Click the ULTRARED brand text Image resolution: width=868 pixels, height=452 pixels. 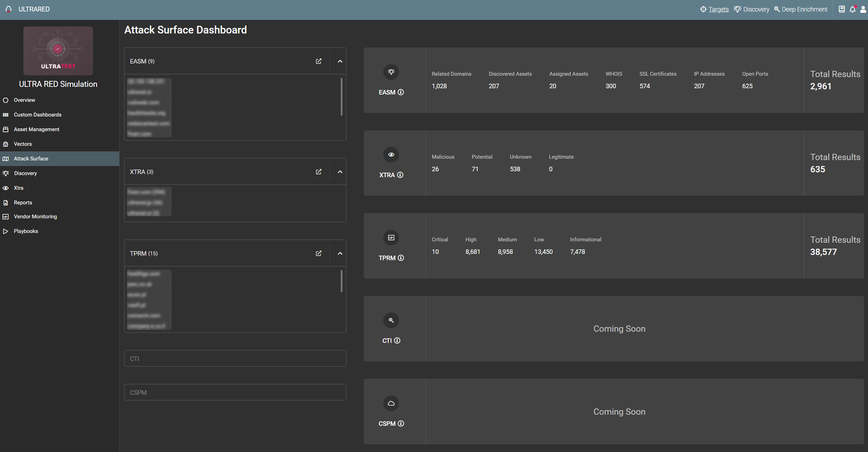coord(34,9)
